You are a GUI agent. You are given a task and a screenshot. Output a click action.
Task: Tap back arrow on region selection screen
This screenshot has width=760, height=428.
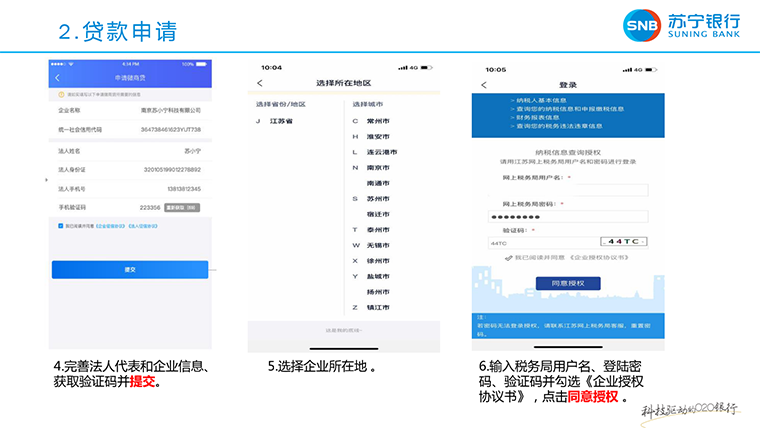(x=260, y=83)
